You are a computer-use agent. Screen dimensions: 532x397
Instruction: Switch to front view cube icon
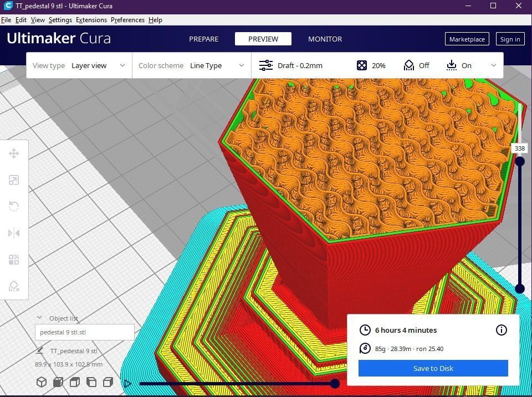[58, 382]
